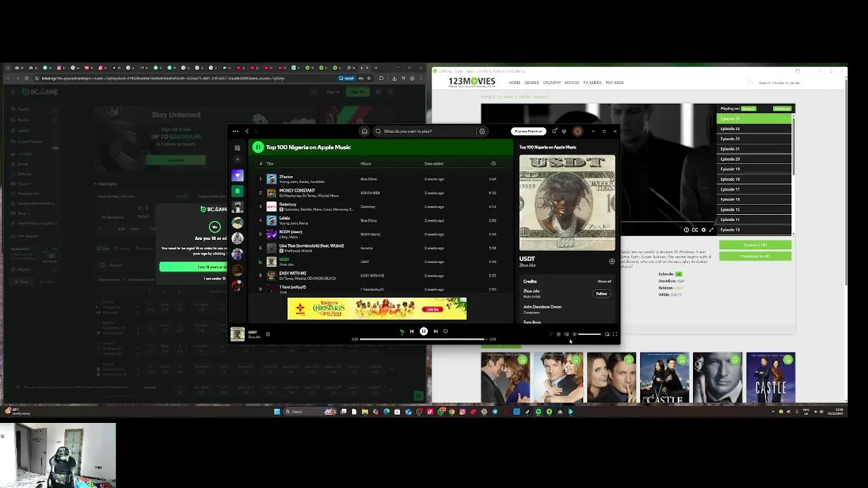Viewport: 868px width, 488px height.
Task: Toggle repeat in Spotify player
Action: coord(446,331)
